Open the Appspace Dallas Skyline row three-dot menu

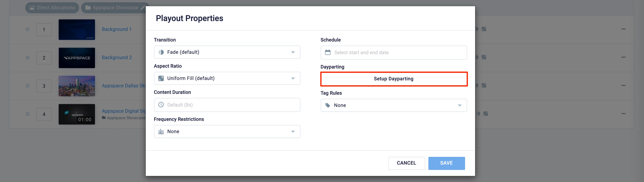[x=623, y=85]
